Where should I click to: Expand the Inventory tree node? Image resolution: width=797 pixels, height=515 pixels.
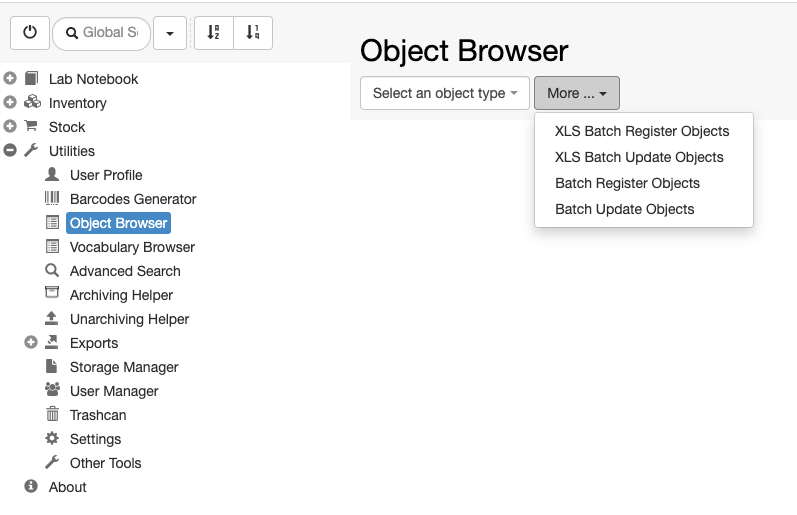pos(10,102)
